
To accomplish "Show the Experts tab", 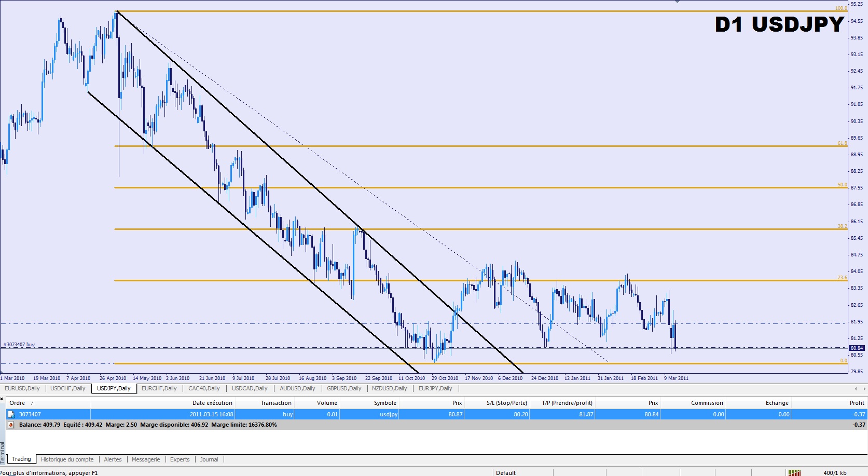I will [180, 459].
